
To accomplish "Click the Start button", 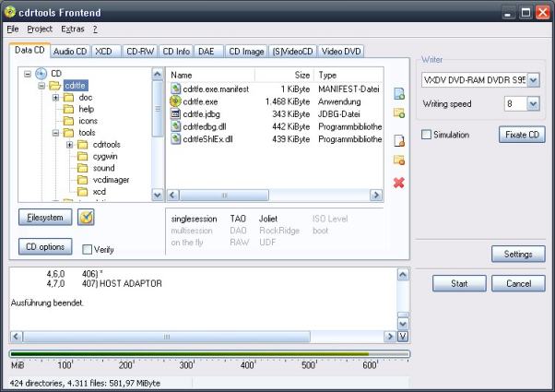I will click(x=459, y=283).
